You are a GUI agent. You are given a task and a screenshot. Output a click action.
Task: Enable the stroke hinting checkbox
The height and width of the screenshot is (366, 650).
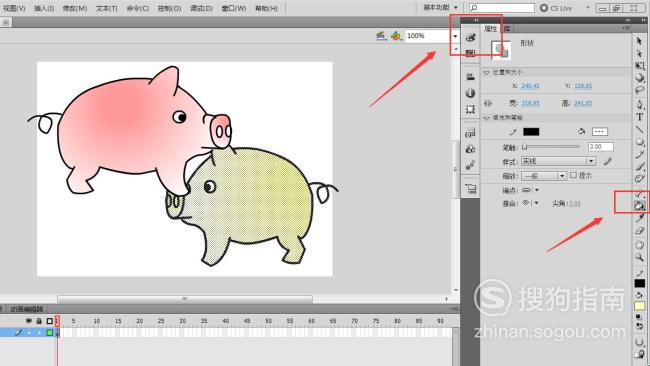point(573,175)
